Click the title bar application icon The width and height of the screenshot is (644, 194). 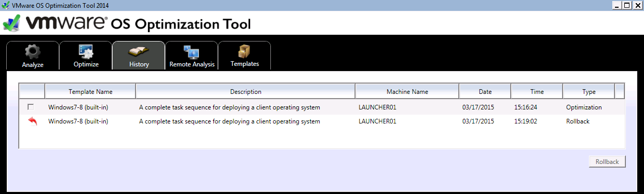[x=6, y=5]
